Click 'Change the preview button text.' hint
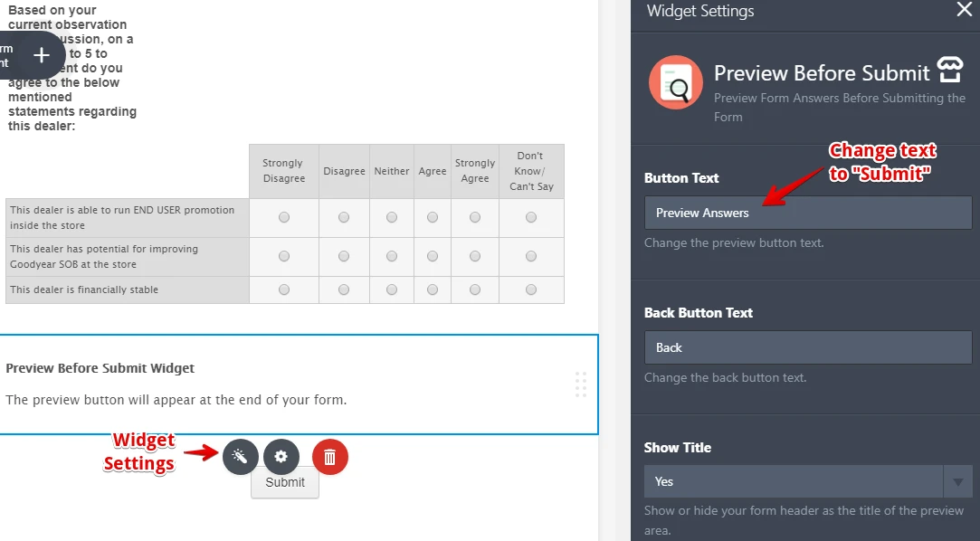Viewport: 980px width, 541px height. tap(734, 243)
